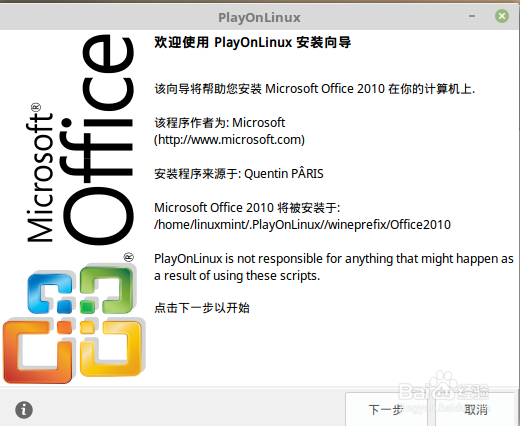Click the install path /home/linuxmint/.PlayOnLinux//wineprefix/Office2010
This screenshot has height=426, width=520.
click(x=302, y=225)
